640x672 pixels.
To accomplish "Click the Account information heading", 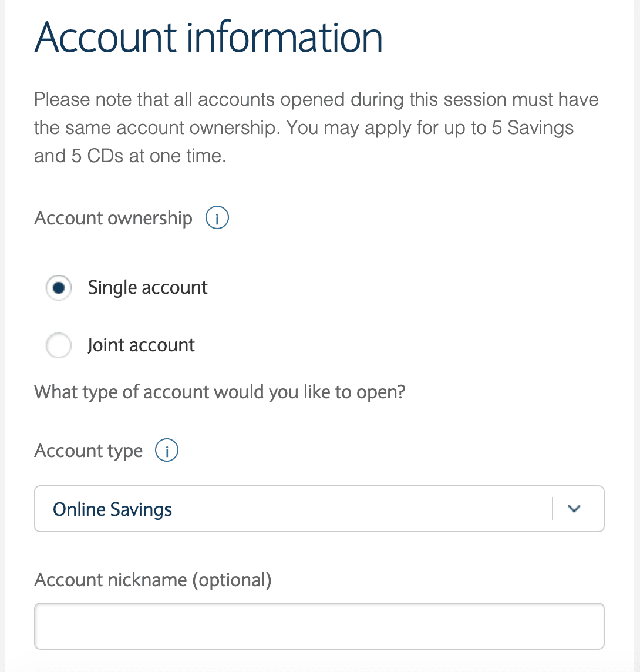I will (x=208, y=37).
